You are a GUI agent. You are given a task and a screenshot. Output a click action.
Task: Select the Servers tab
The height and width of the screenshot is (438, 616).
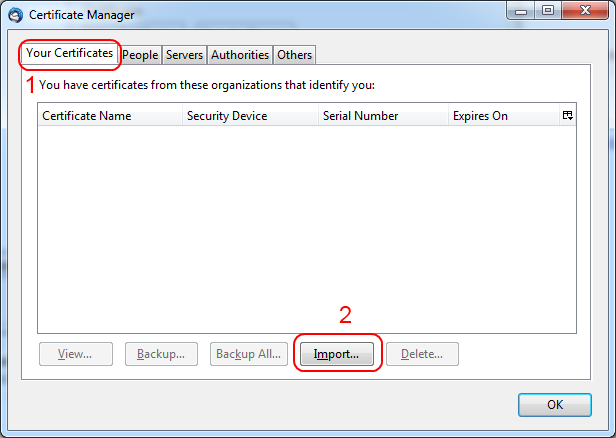pos(184,55)
